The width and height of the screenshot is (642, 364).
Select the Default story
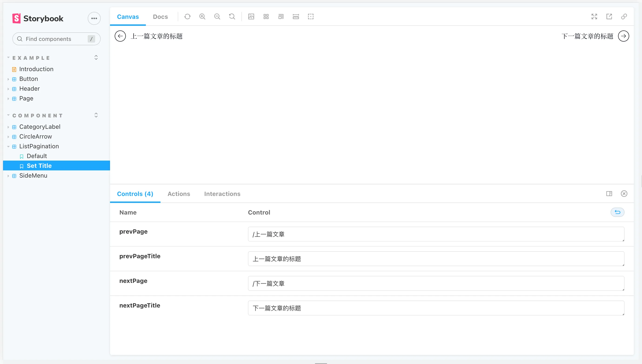tap(37, 156)
